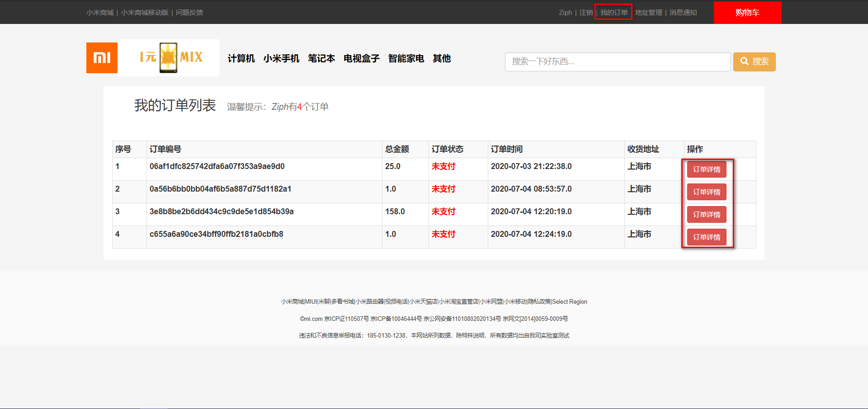Screen dimensions: 868x409
Task: Select 智能家电 category menu
Action: [x=406, y=58]
